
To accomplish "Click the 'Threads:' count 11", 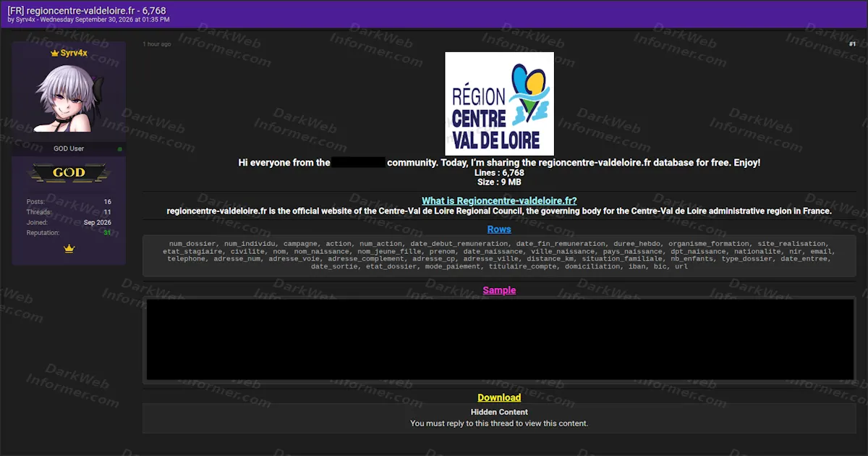I will point(107,212).
